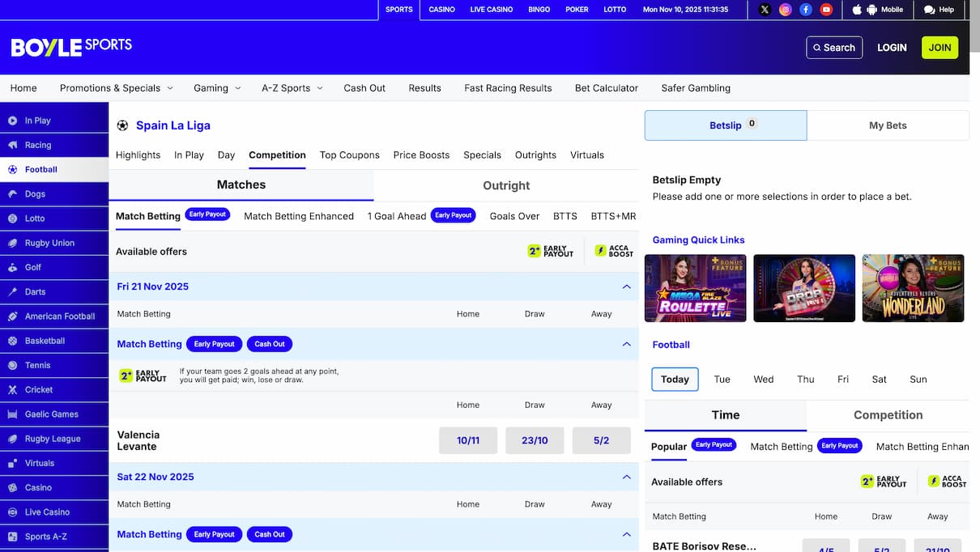Open Adventures Beyond Wonderland game thumbnail
This screenshot has width=980, height=552.
pos(913,288)
